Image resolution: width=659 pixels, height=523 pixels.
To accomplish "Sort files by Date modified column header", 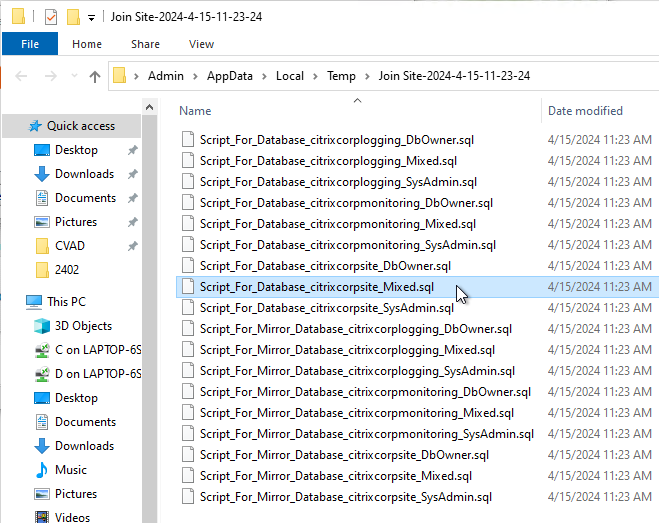I will point(585,111).
